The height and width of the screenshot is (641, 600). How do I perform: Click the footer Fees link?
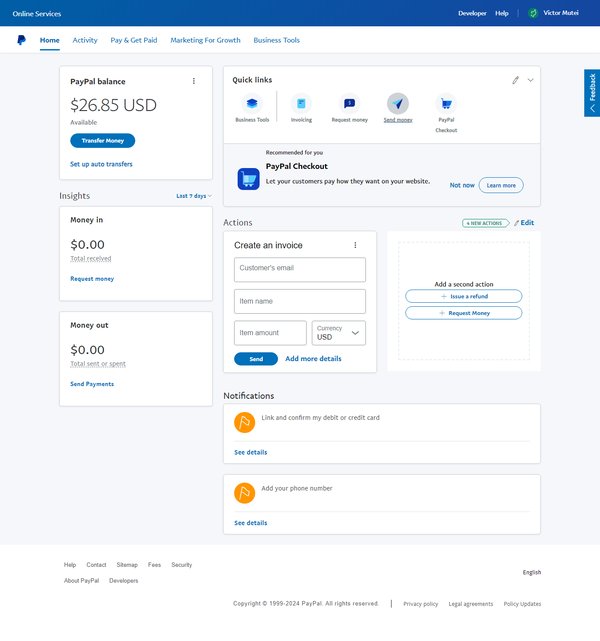(x=154, y=565)
